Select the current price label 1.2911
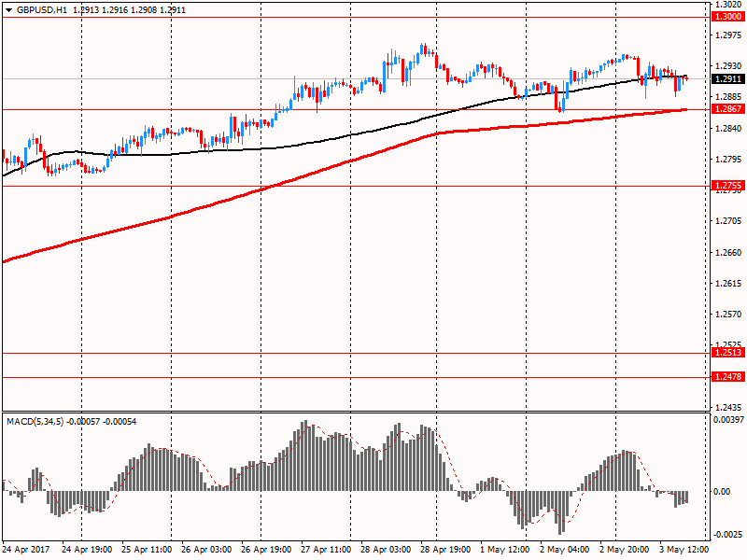 728,79
